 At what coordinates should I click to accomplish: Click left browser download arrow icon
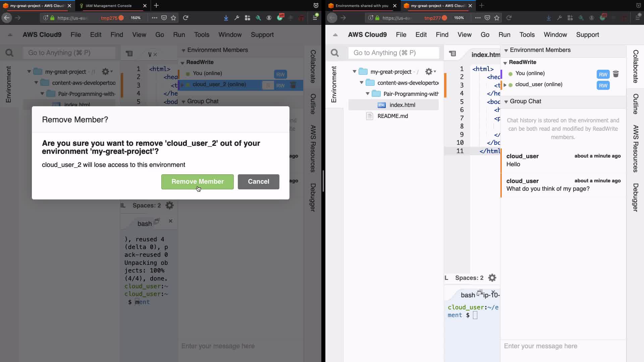click(226, 18)
